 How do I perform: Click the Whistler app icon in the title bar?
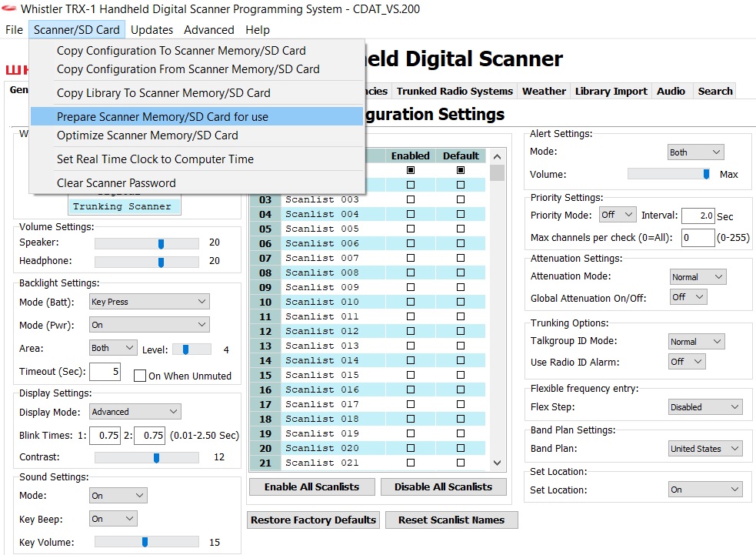(8, 8)
